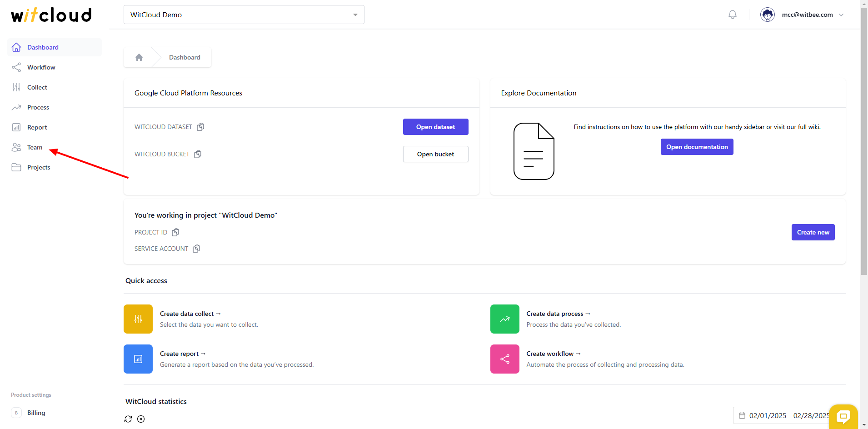
Task: Copy the WITCLOUD DATASET value
Action: (x=200, y=127)
